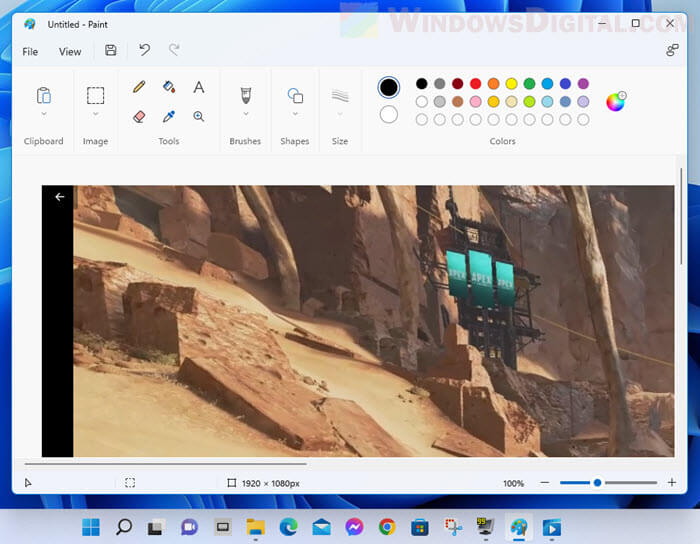Click the rectangular Select icon

pyautogui.click(x=96, y=95)
